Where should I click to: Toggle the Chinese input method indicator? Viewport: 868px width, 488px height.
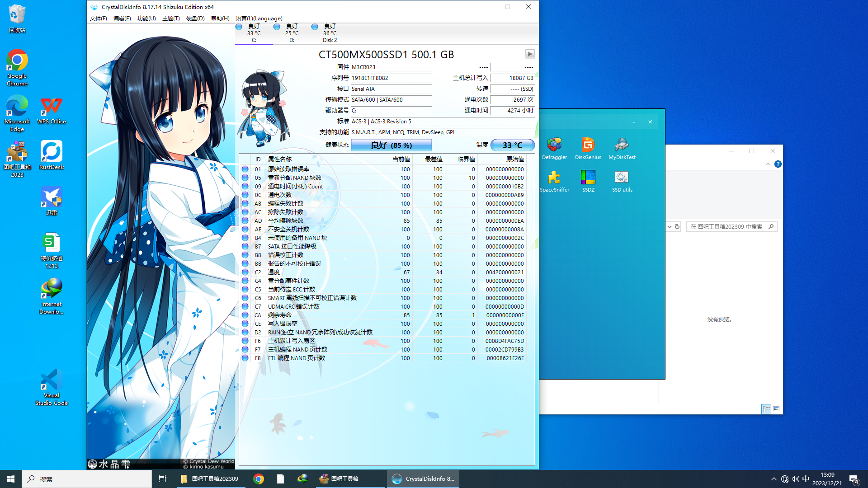coord(806,479)
